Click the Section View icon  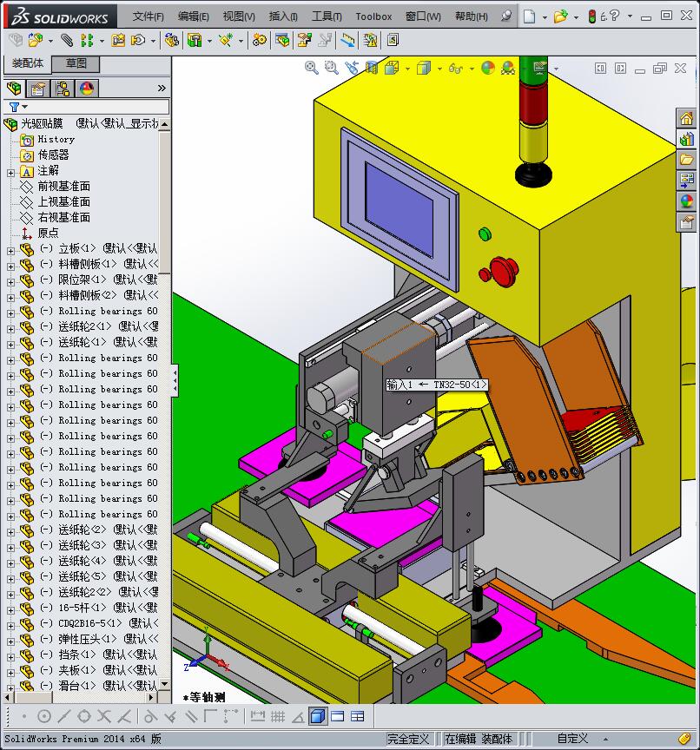pos(372,68)
